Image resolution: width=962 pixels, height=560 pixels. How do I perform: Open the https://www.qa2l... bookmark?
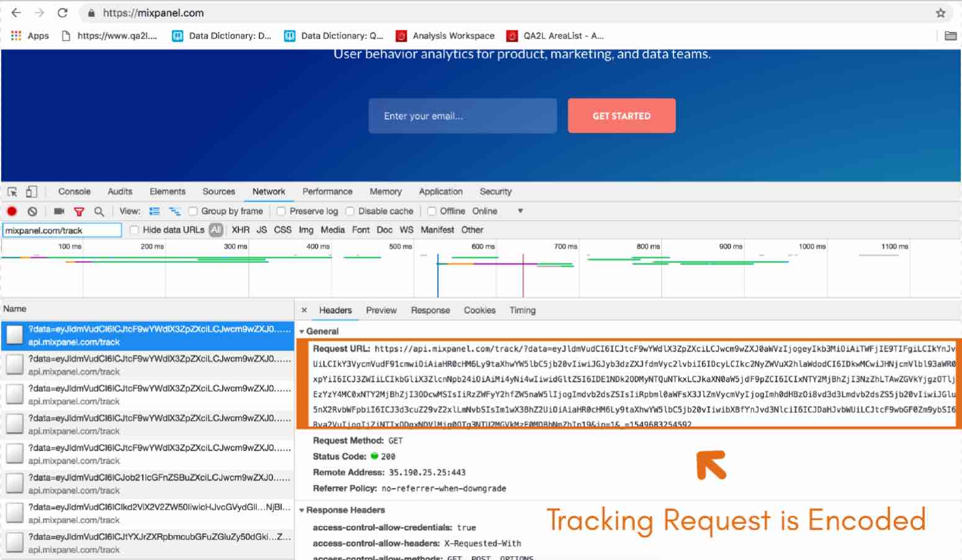click(x=109, y=36)
